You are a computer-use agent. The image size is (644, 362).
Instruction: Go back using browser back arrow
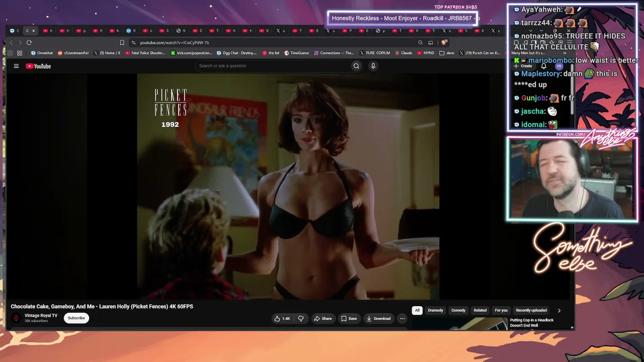(x=11, y=43)
